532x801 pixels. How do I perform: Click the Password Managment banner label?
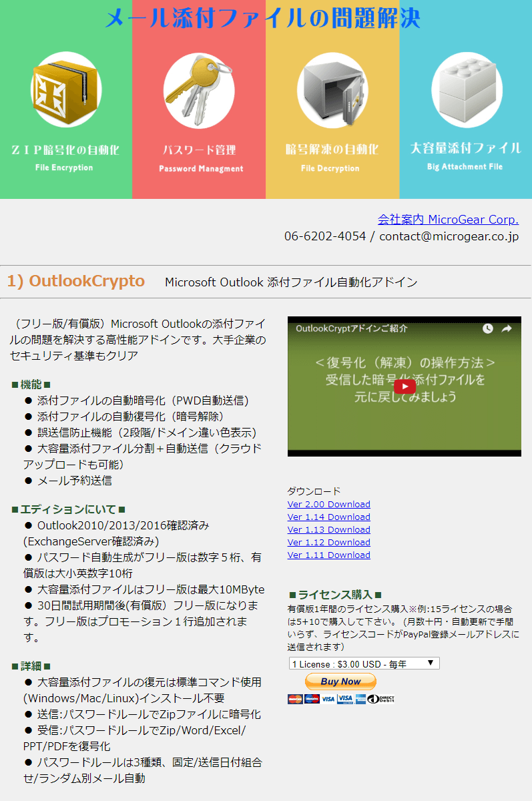tap(201, 169)
